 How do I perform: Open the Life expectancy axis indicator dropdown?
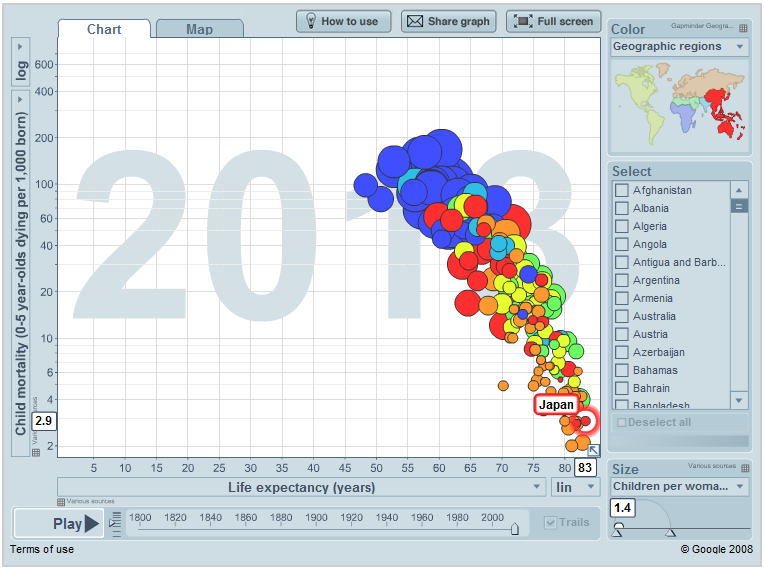pyautogui.click(x=301, y=487)
